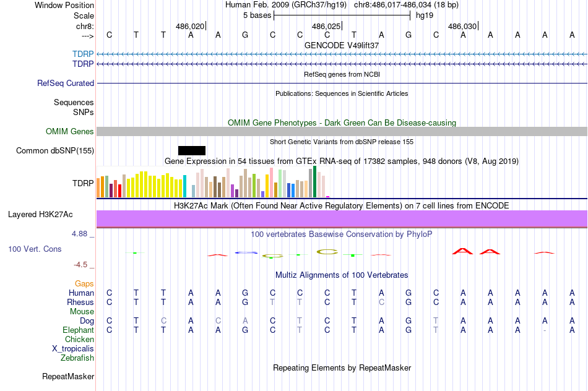Click the large olive C in PhyloP logo
588x391 pixels.
pos(327,252)
